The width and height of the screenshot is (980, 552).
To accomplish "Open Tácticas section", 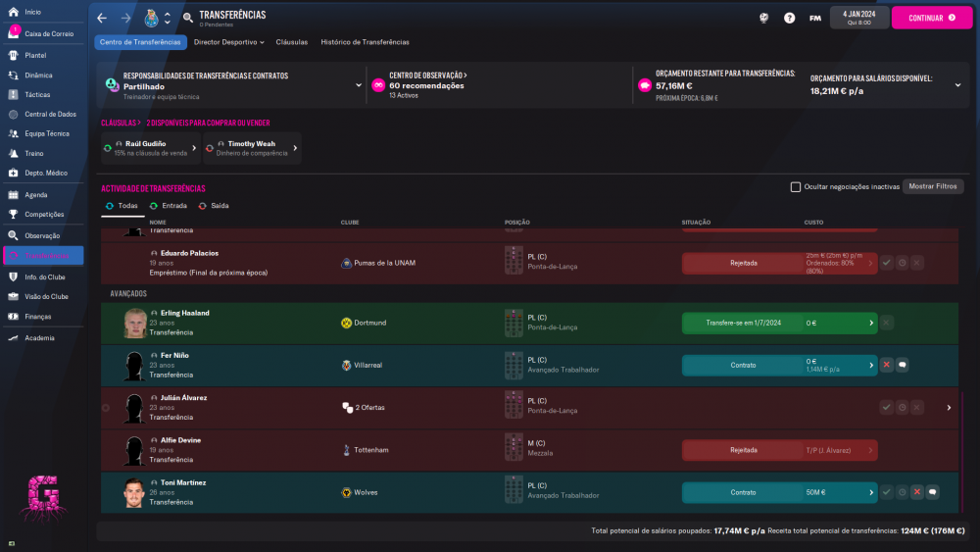I will [37, 94].
